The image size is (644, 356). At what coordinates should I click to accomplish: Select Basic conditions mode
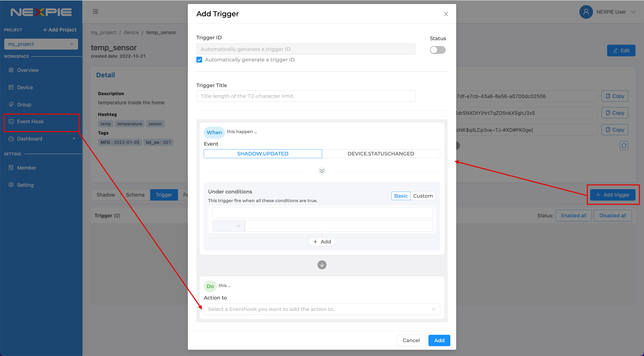pos(401,196)
